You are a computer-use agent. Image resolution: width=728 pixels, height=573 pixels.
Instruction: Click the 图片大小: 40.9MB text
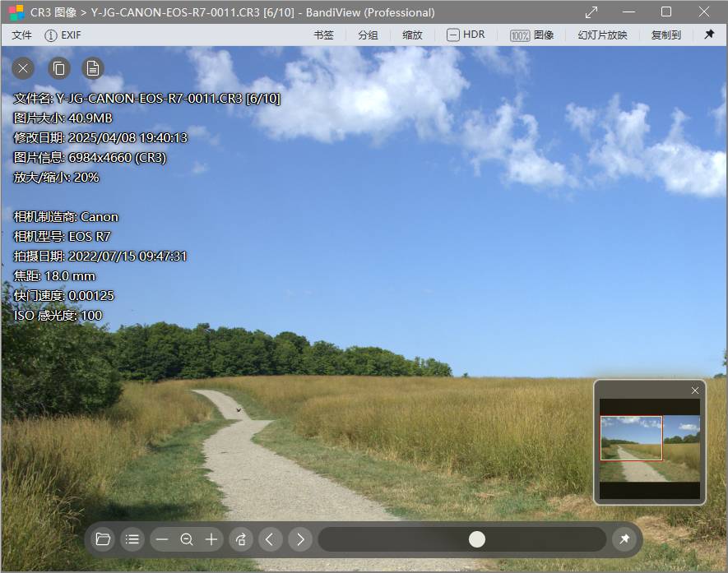[63, 118]
